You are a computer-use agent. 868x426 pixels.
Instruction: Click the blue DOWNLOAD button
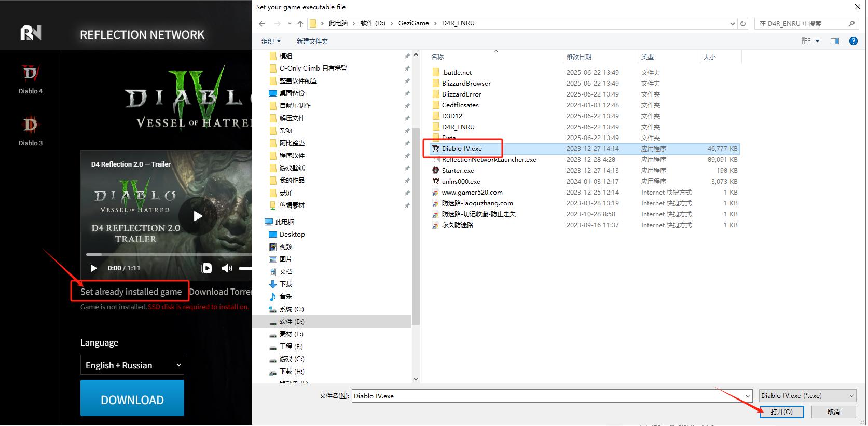point(132,398)
